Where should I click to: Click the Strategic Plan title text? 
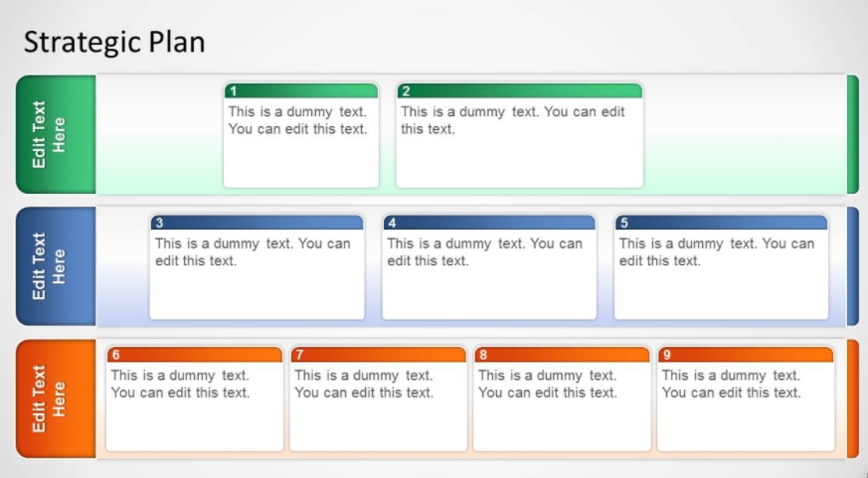point(113,42)
